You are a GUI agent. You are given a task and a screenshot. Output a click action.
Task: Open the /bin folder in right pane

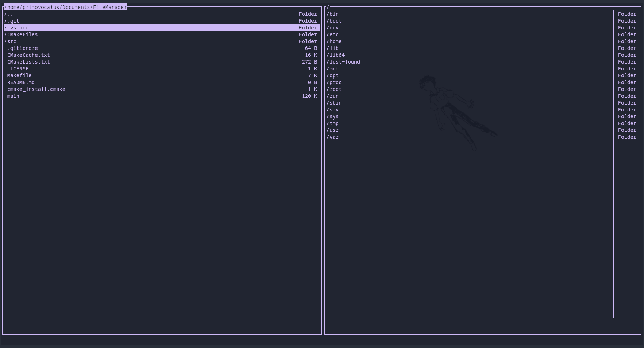point(333,14)
